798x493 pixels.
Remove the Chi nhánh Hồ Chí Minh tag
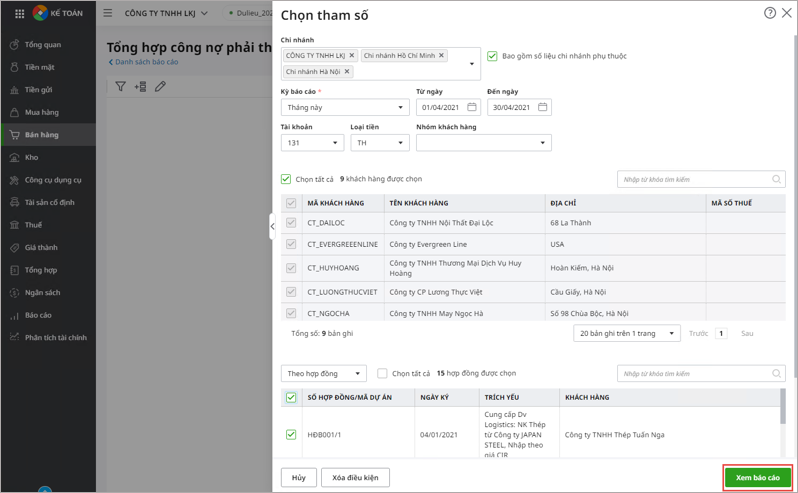pyautogui.click(x=441, y=55)
